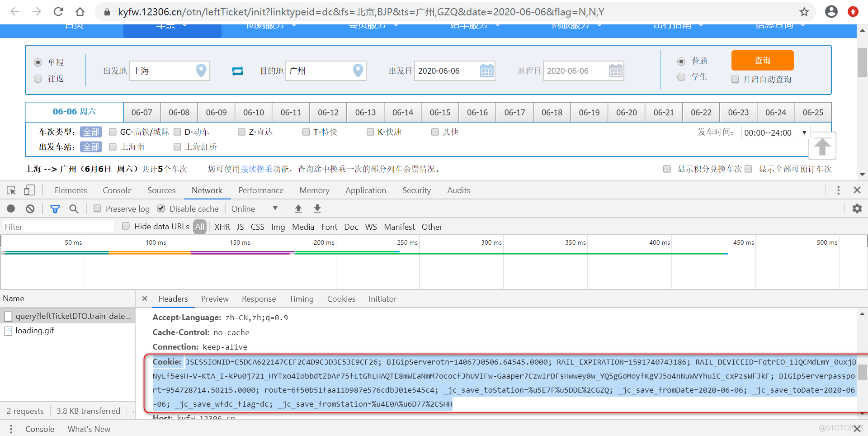This screenshot has width=868, height=436.
Task: Check the D-动车 train type
Action: pyautogui.click(x=177, y=132)
